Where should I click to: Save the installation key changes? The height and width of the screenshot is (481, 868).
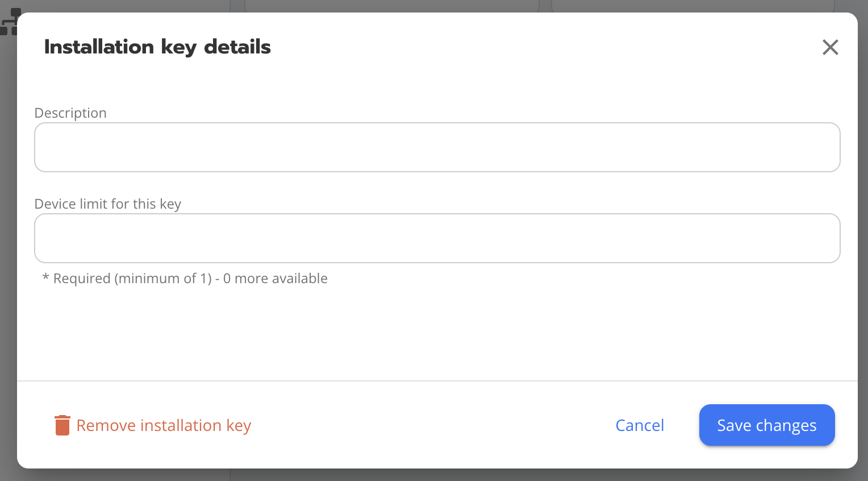pyautogui.click(x=766, y=425)
